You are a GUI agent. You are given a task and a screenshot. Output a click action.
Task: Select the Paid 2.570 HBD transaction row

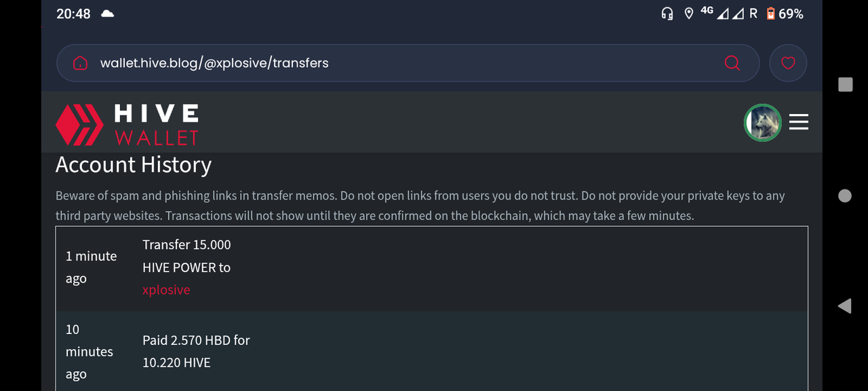pyautogui.click(x=432, y=352)
